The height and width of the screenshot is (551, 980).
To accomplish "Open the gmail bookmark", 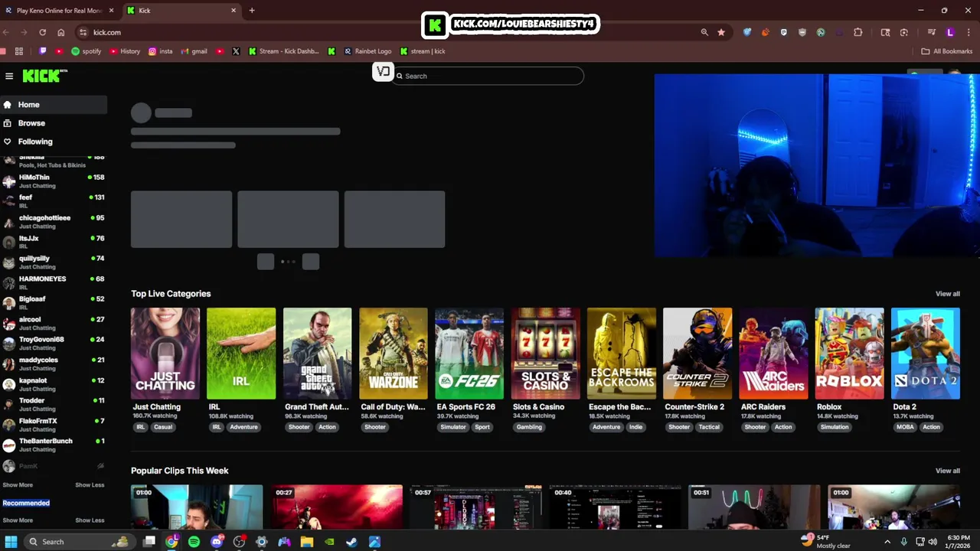I will click(x=194, y=51).
